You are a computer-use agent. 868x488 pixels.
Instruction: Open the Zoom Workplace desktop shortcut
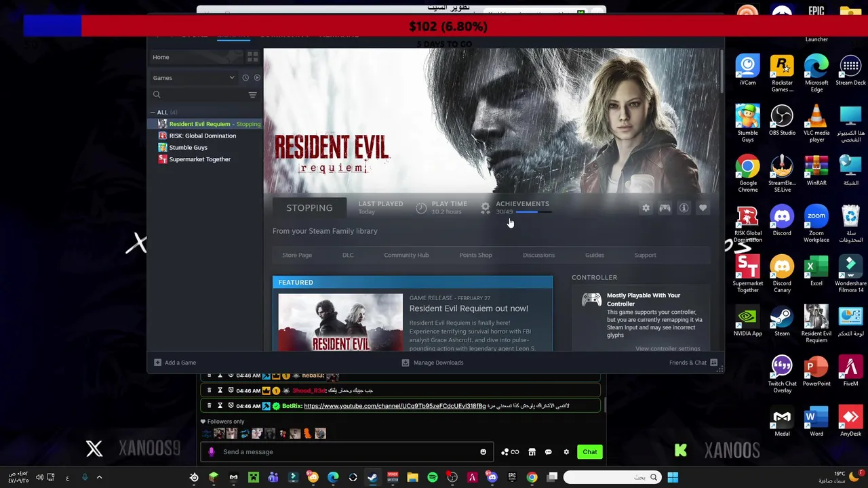point(816,224)
